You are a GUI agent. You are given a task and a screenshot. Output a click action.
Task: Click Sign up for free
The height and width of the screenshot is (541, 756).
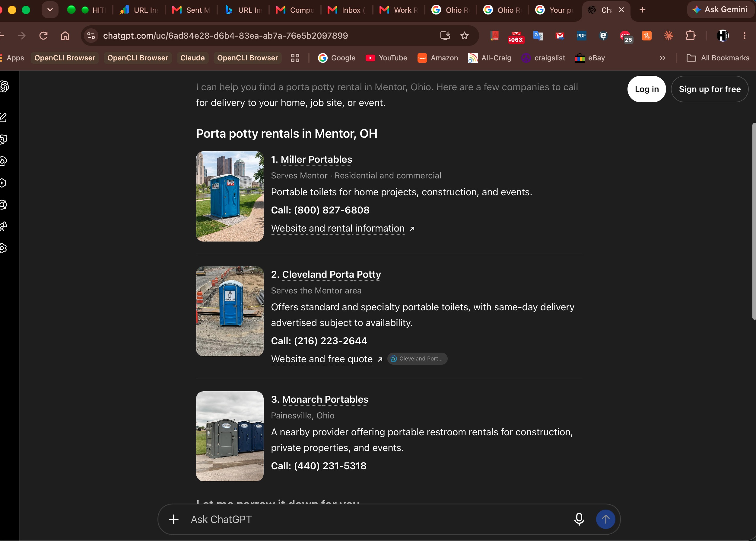pos(710,89)
